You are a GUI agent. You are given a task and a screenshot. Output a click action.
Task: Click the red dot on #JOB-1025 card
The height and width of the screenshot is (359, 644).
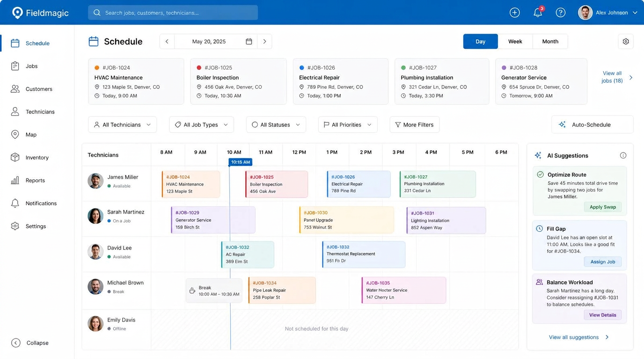[x=199, y=68]
